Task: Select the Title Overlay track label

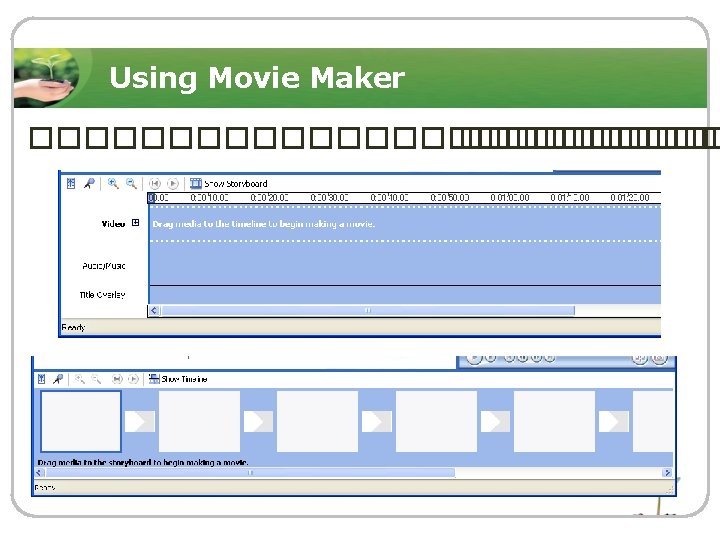Action: (102, 295)
